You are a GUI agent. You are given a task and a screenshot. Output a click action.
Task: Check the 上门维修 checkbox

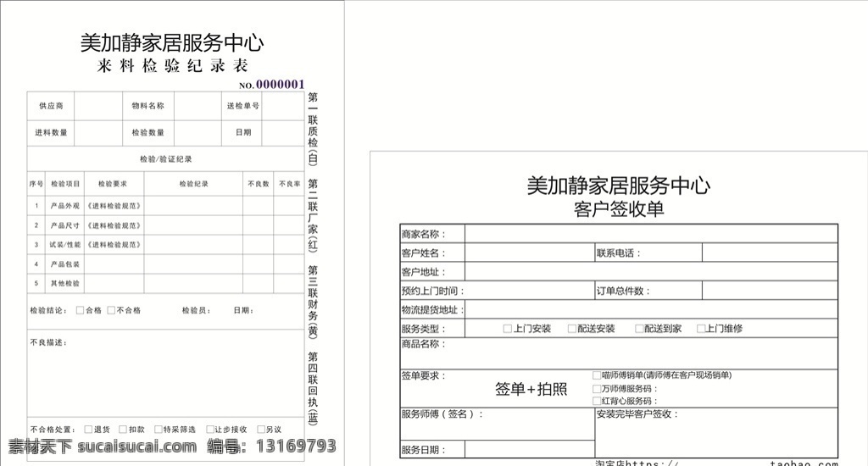pos(701,329)
